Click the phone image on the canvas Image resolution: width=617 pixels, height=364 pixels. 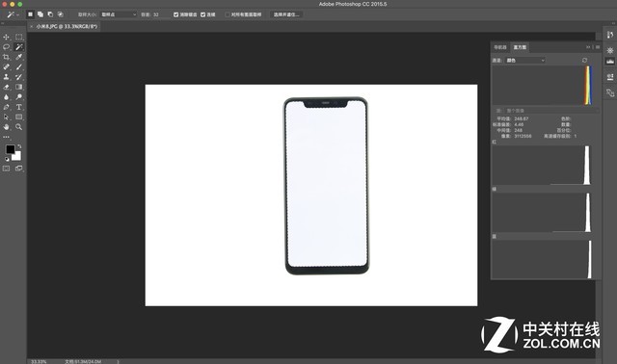pyautogui.click(x=326, y=186)
